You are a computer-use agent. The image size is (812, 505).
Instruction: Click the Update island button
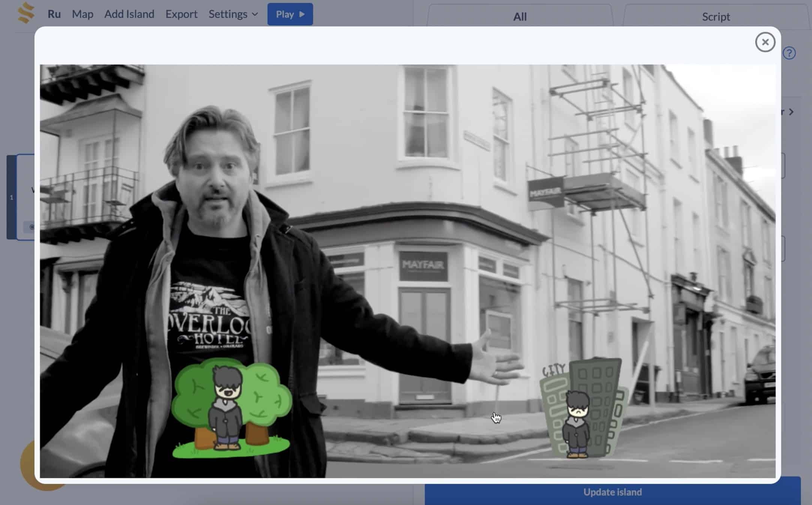[x=613, y=492]
